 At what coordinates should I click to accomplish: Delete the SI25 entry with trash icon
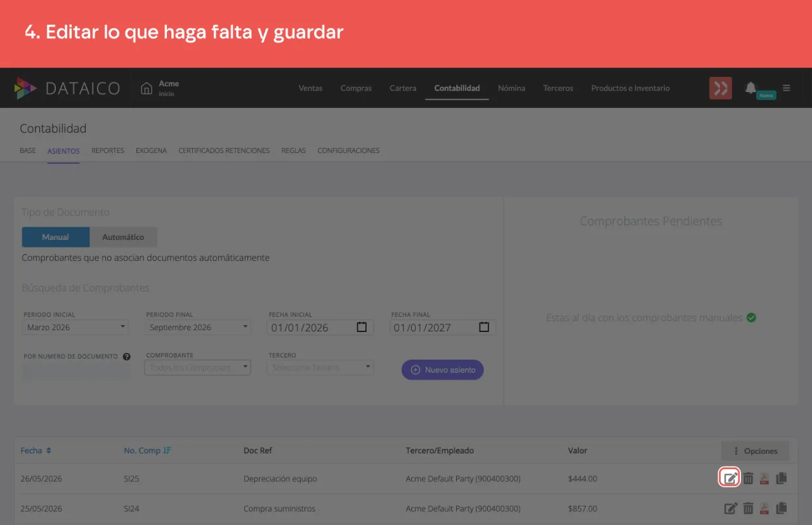(x=749, y=478)
